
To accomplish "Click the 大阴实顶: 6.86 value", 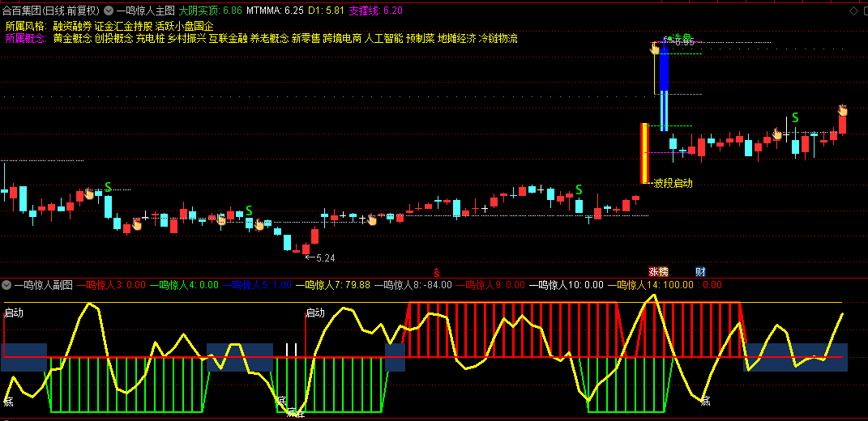I will click(x=211, y=11).
